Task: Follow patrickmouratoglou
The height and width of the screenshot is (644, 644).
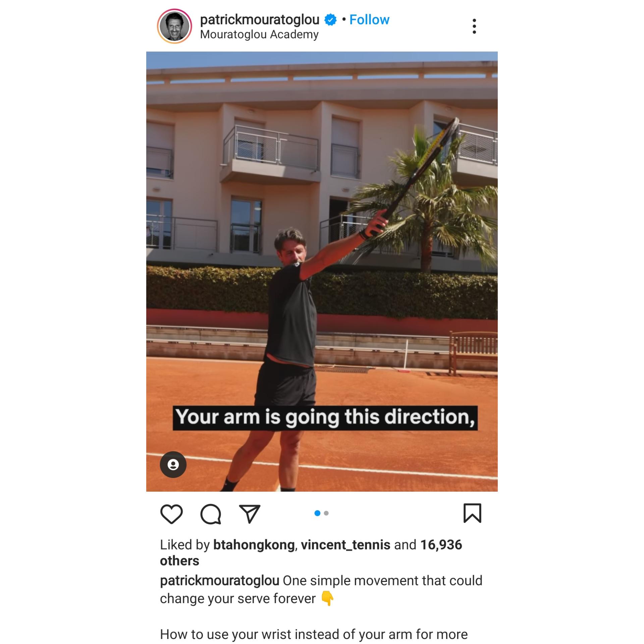Action: (x=369, y=19)
